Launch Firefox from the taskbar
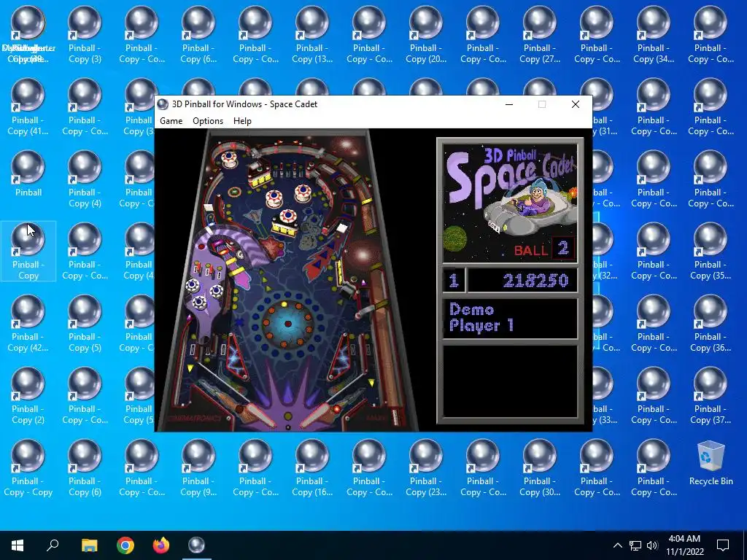 [161, 545]
